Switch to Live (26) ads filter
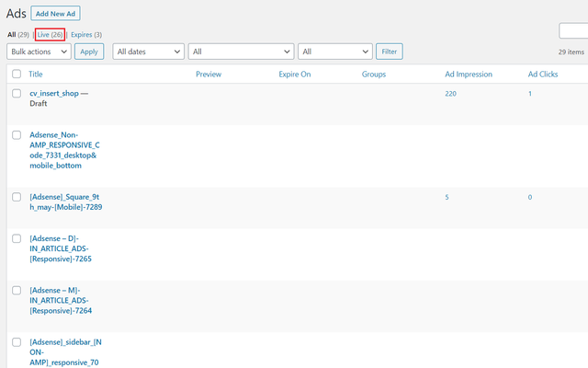The width and height of the screenshot is (588, 368). pos(50,35)
